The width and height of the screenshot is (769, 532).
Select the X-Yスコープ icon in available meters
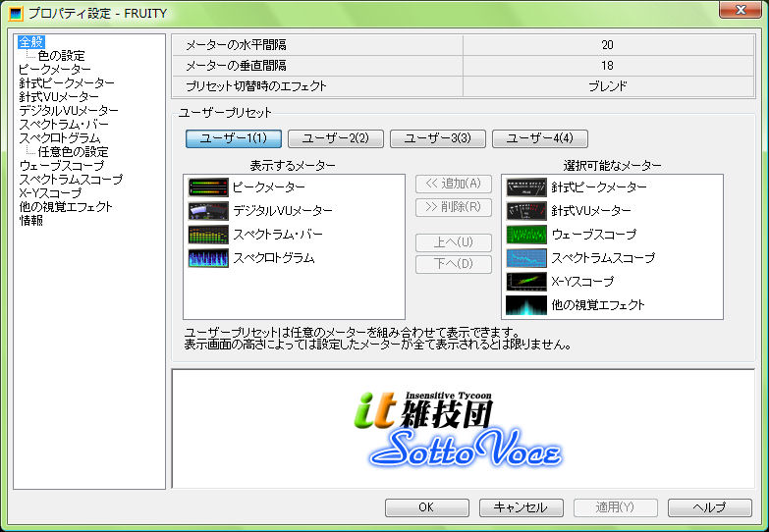click(x=525, y=282)
